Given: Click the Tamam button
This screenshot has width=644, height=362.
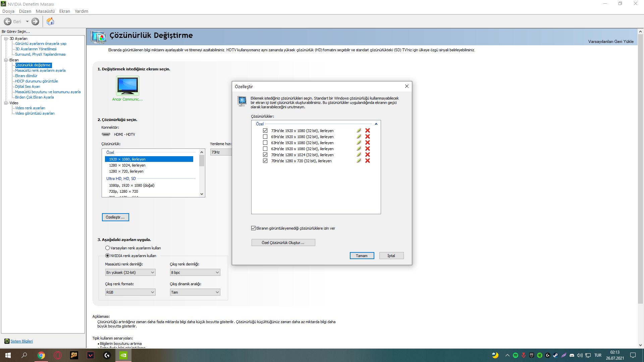Looking at the screenshot, I should tap(362, 256).
